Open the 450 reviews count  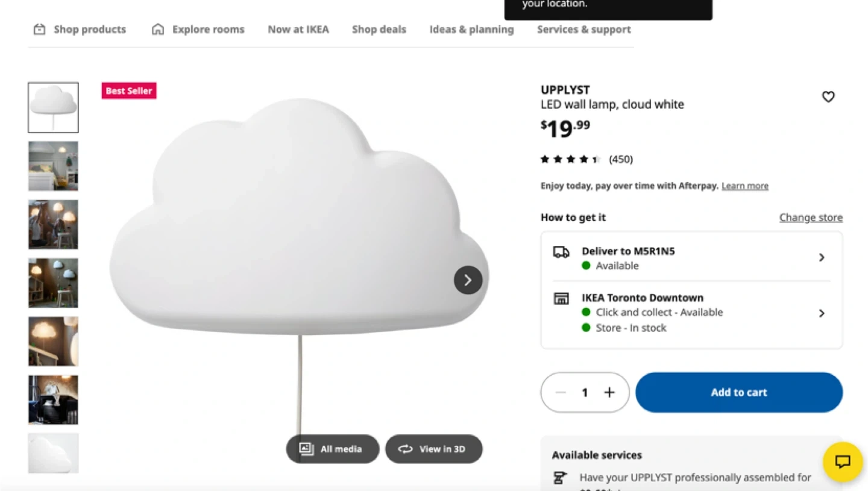point(621,159)
